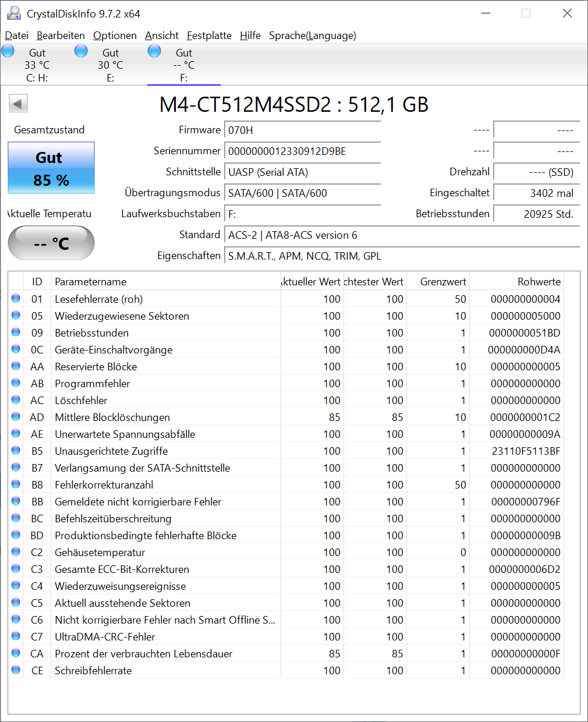
Task: Click status dot of Wiederzugewiesene Sektoren row
Action: tap(16, 316)
